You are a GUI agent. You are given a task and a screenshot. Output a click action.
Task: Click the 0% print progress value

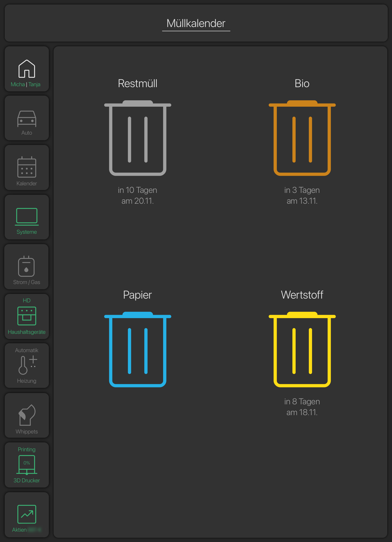point(27,463)
